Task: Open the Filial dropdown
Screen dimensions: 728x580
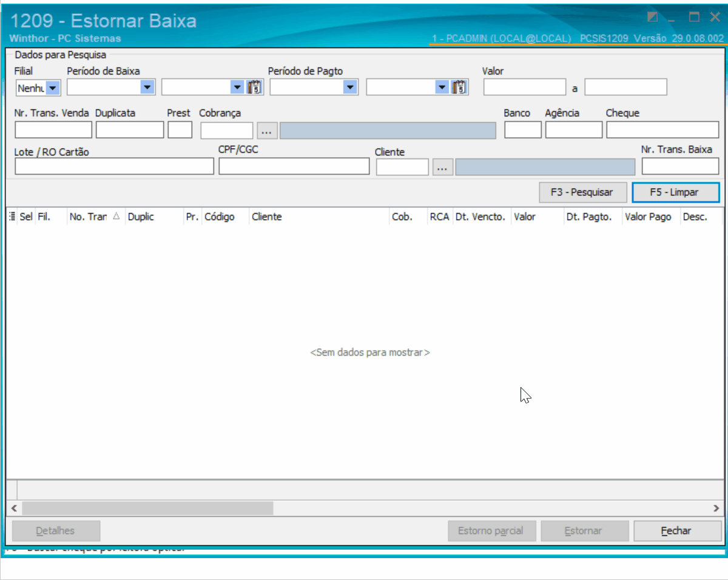Action: click(x=53, y=88)
